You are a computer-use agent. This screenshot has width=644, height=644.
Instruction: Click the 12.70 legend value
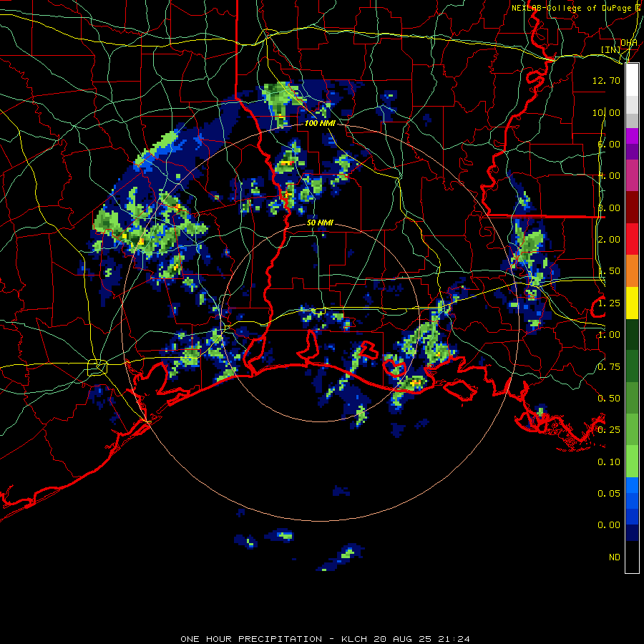606,80
